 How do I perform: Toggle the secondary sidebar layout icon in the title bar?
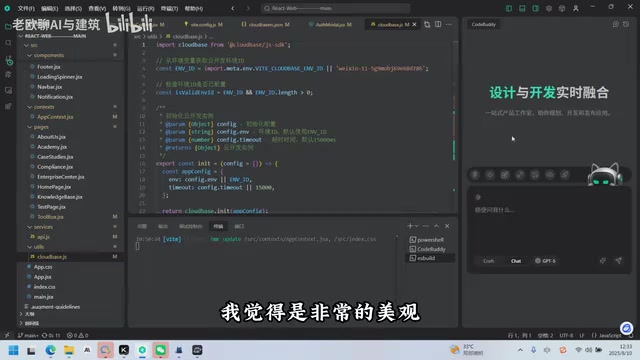click(x=536, y=8)
